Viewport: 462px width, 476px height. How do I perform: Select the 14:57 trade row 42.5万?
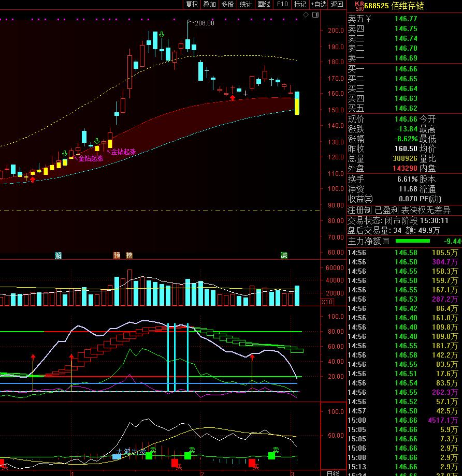click(404, 411)
